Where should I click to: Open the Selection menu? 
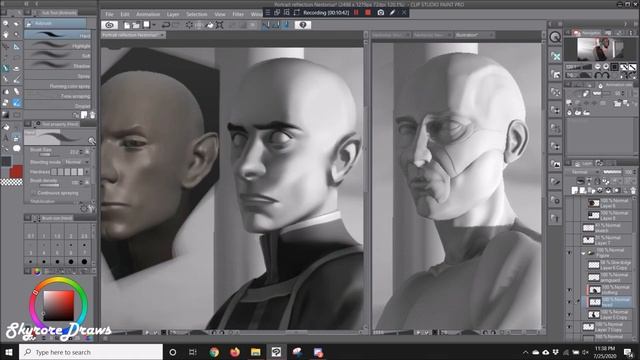tap(197, 14)
